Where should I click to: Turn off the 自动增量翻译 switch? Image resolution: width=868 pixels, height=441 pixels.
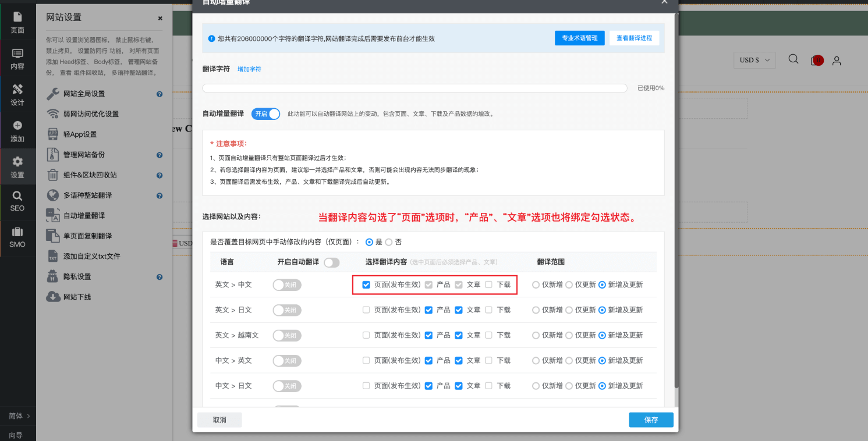point(265,114)
